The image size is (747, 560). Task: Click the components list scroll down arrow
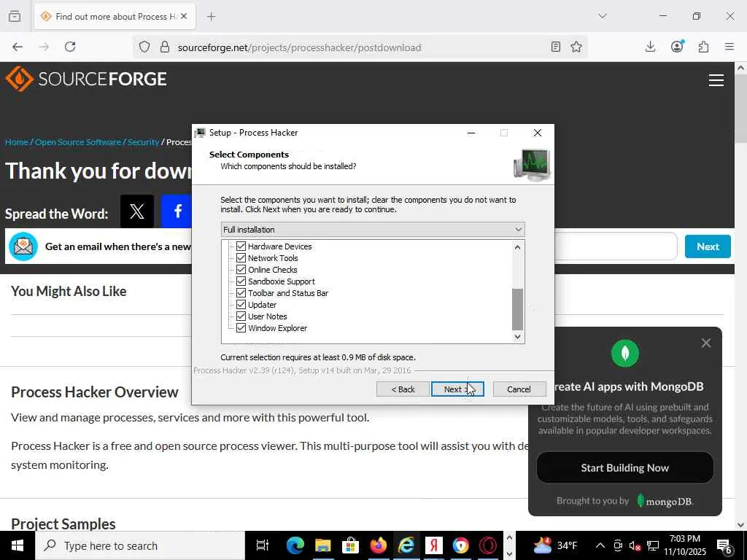pos(518,337)
